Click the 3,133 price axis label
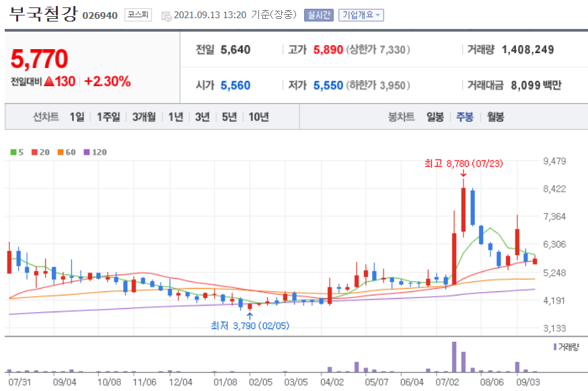Image resolution: width=588 pixels, height=391 pixels. click(x=554, y=328)
